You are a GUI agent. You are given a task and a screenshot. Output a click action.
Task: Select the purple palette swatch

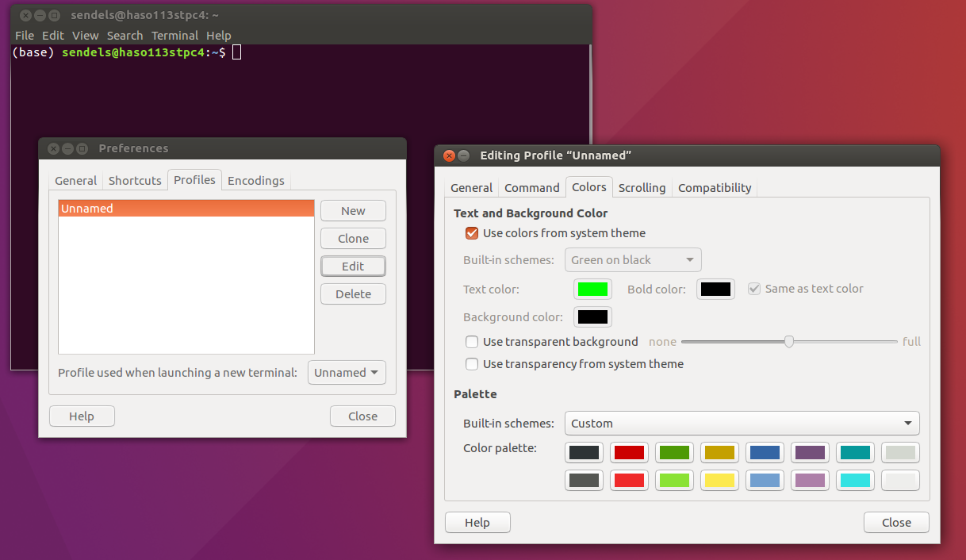pyautogui.click(x=810, y=453)
